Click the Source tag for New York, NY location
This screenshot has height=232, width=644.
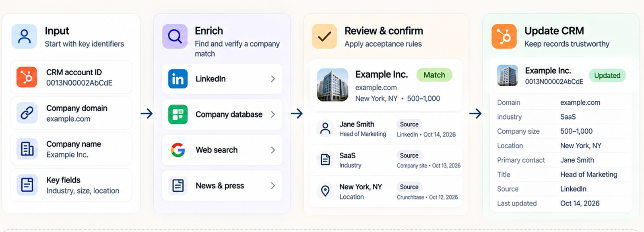(409, 187)
